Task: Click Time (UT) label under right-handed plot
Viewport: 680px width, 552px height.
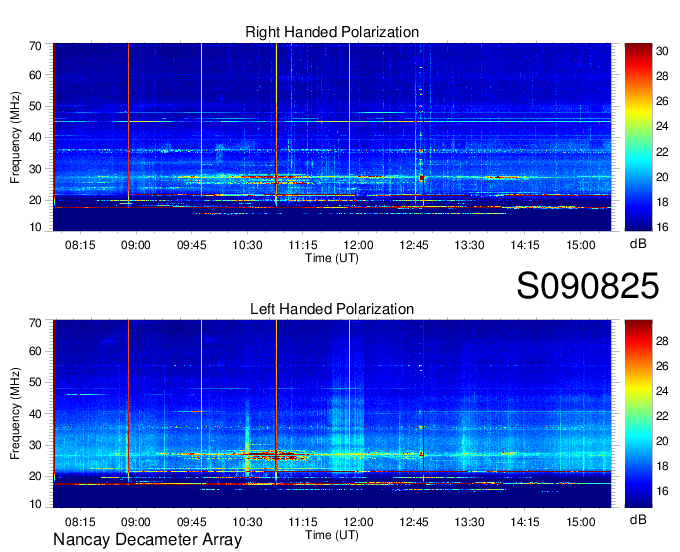Action: coord(332,258)
